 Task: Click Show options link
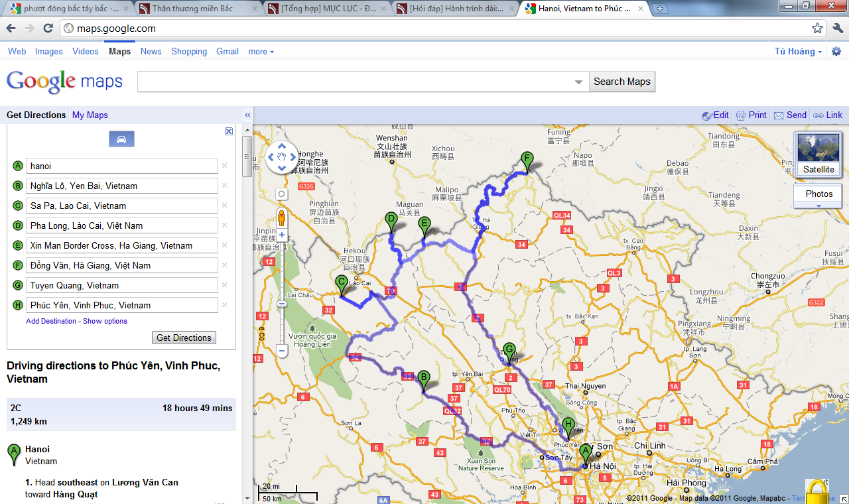105,321
